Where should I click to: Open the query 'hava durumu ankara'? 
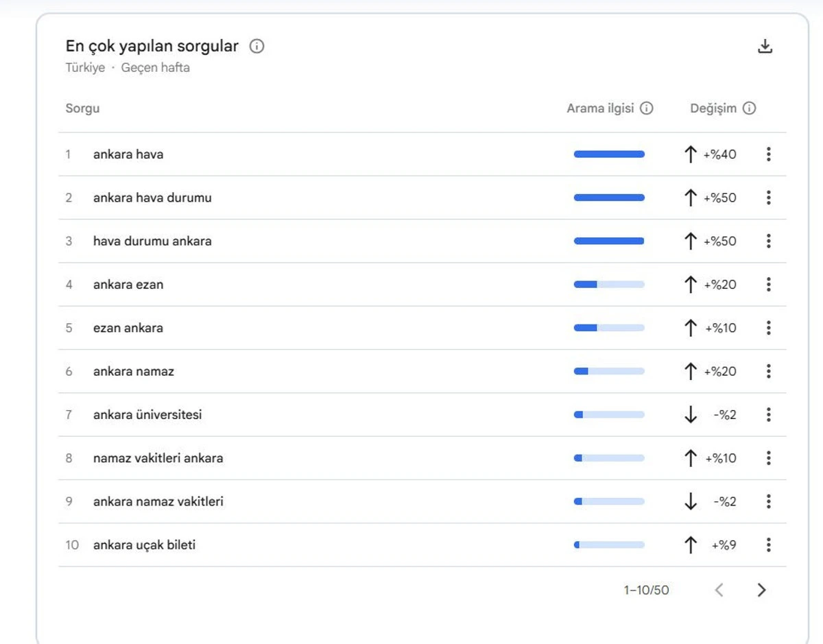(152, 241)
